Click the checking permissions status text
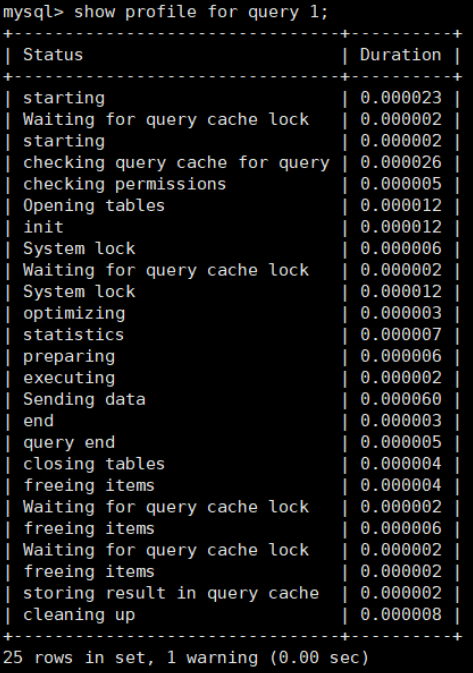Viewport: 473px width, 673px height. (x=124, y=184)
